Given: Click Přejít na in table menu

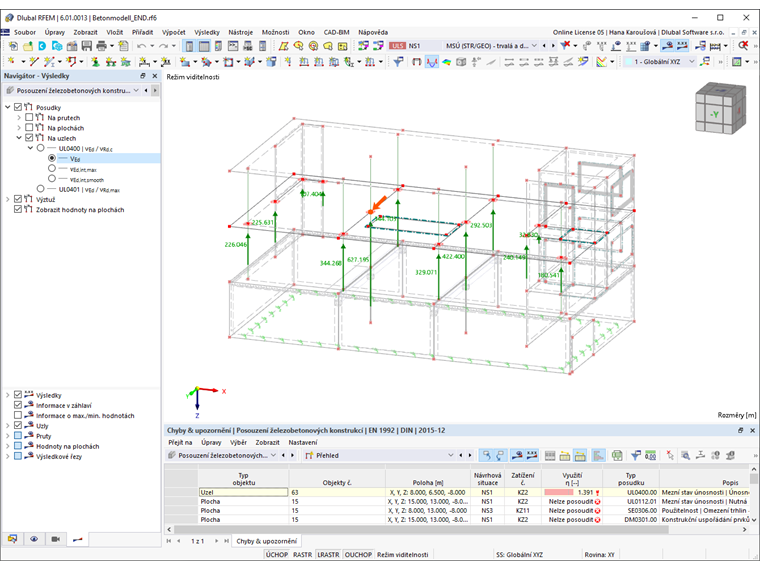Looking at the screenshot, I should pyautogui.click(x=180, y=443).
